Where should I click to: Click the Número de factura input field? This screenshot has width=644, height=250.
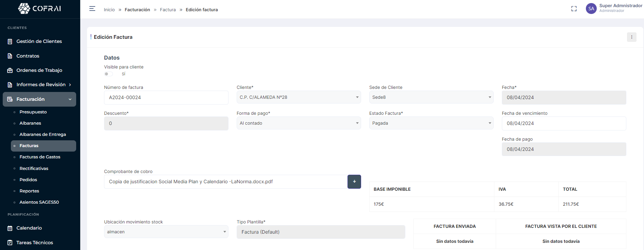pos(166,97)
